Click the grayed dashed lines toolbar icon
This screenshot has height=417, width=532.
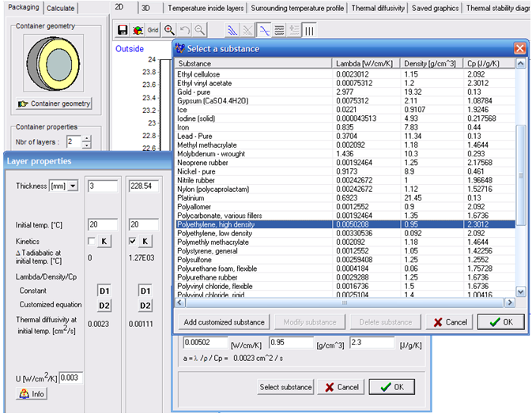[294, 31]
